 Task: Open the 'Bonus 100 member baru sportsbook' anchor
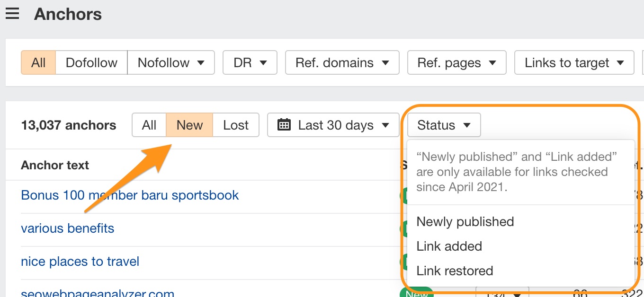point(130,195)
